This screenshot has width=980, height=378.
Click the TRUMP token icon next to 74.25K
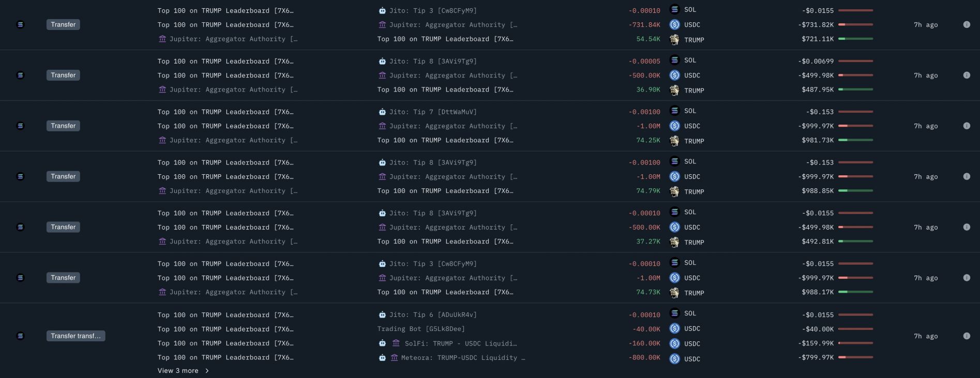click(x=674, y=141)
